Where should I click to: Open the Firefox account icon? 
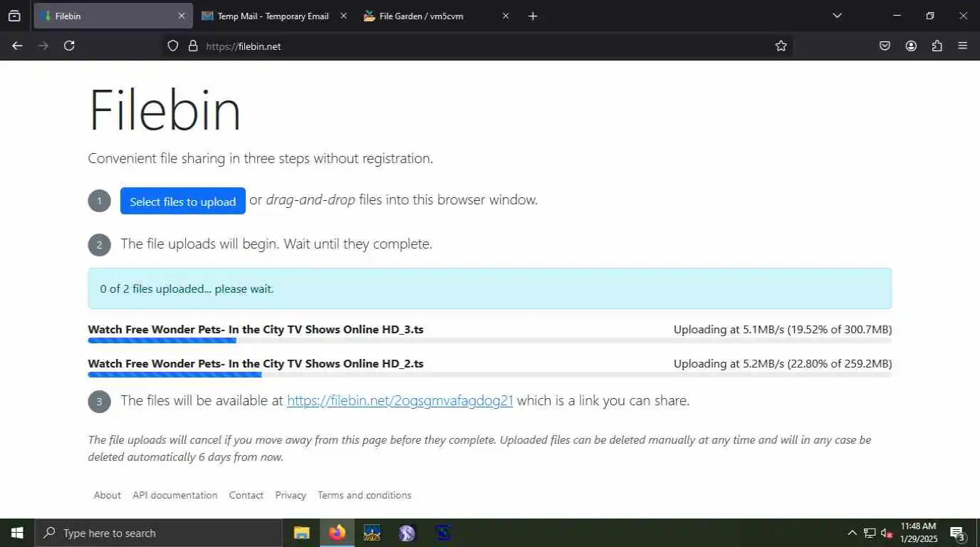(911, 46)
